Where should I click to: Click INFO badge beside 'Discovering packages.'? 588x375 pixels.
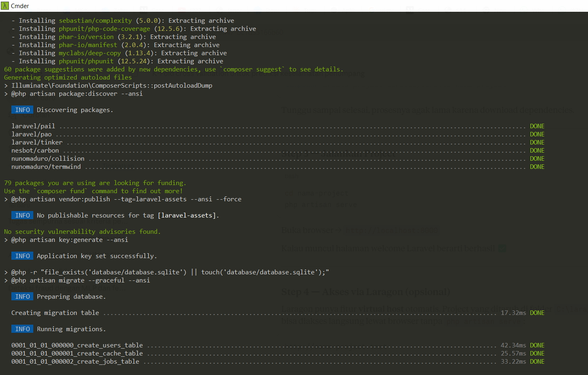pyautogui.click(x=22, y=110)
